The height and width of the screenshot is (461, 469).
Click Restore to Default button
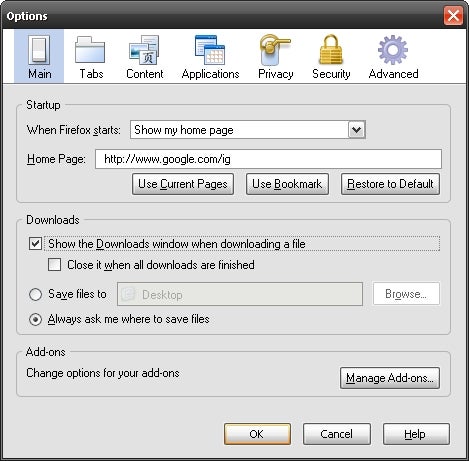pos(390,184)
